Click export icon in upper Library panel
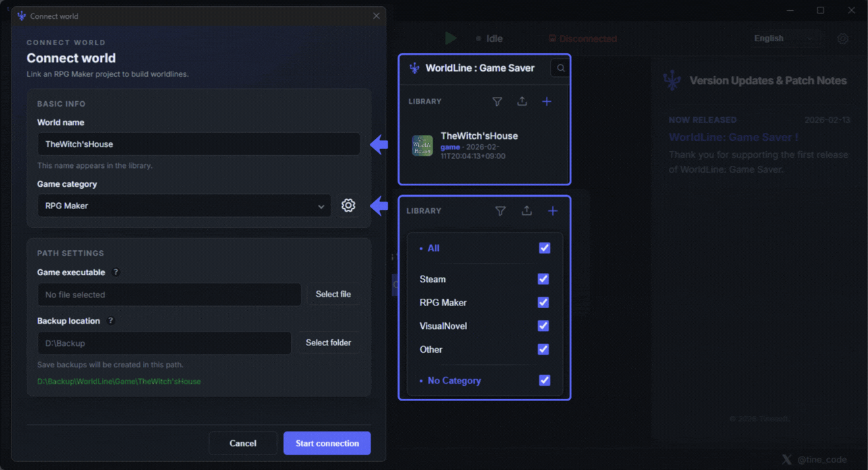The image size is (868, 470). (x=522, y=102)
